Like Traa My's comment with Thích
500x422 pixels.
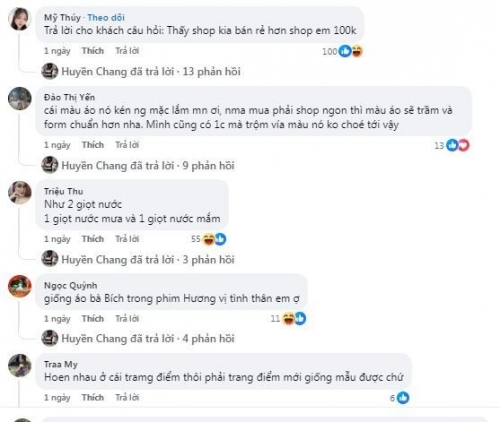93,398
